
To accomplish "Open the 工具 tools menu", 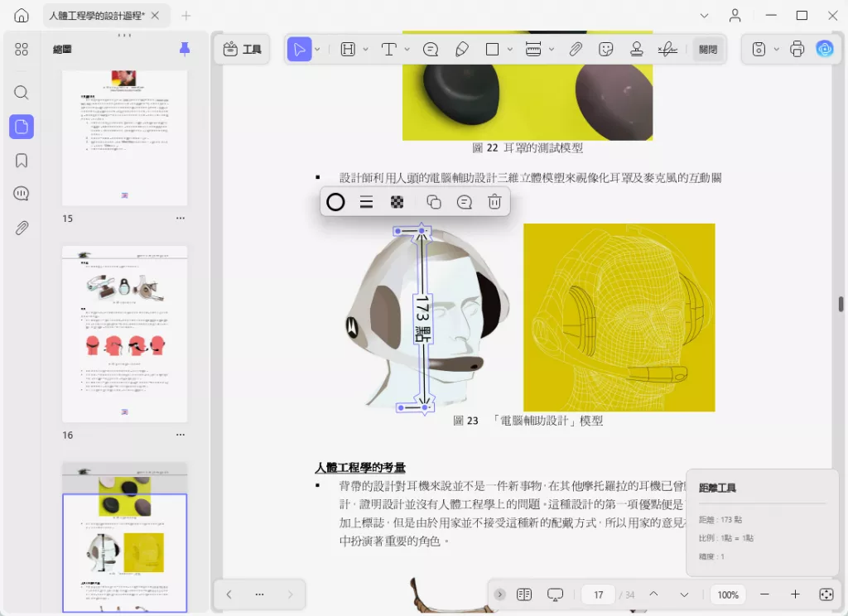I will pos(243,49).
